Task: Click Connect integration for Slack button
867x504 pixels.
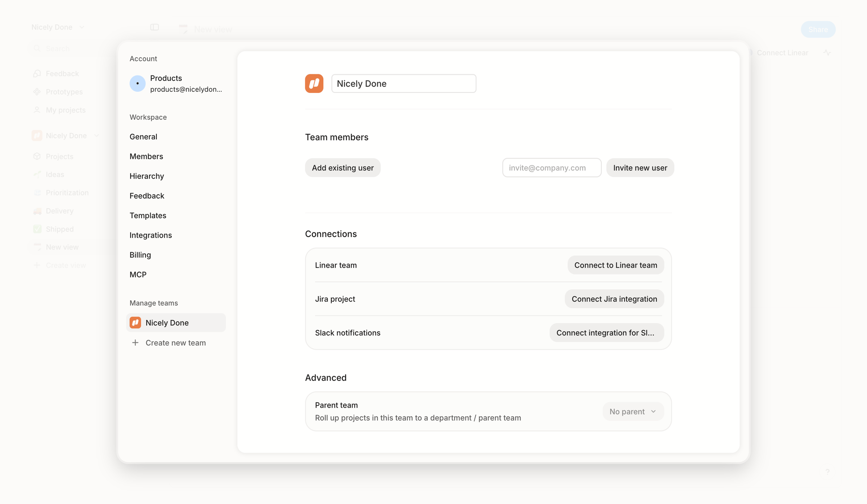Action: click(607, 333)
